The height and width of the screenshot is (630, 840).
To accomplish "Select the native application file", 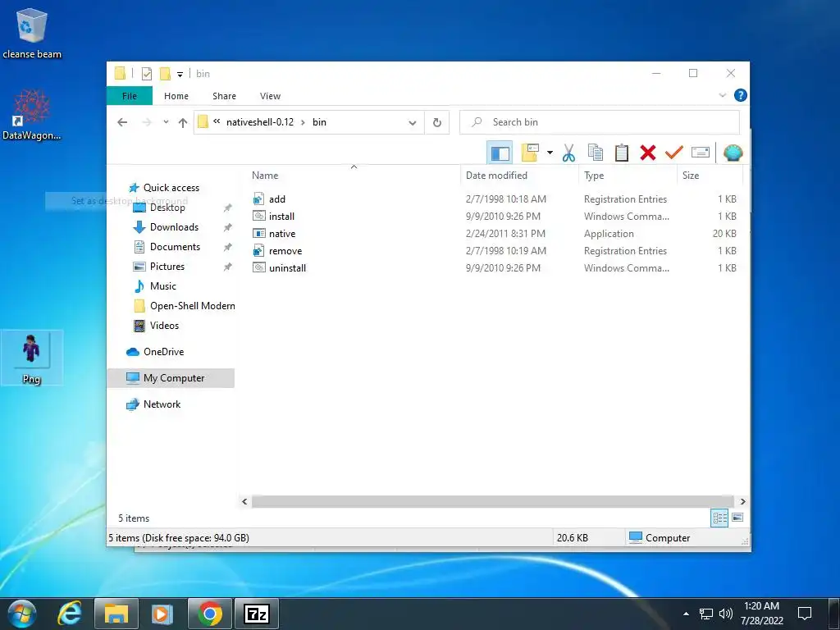I will pos(282,234).
